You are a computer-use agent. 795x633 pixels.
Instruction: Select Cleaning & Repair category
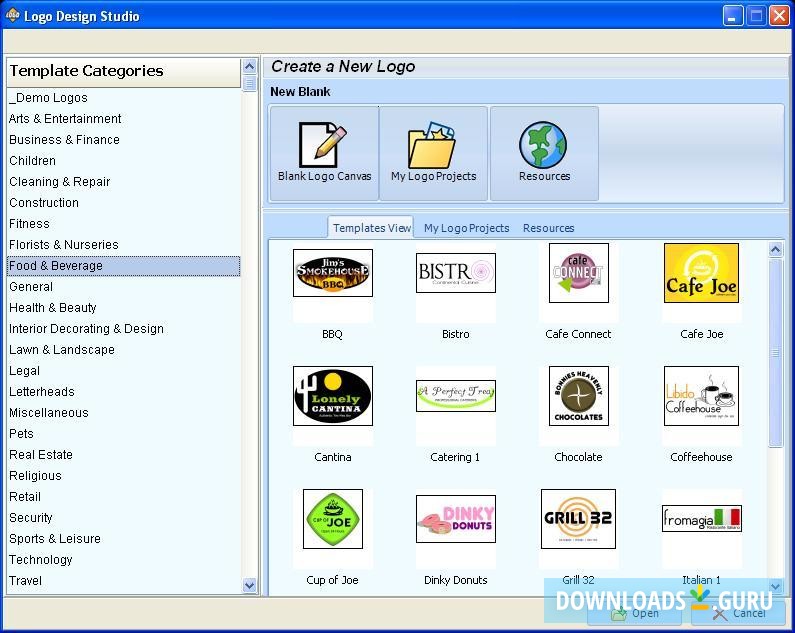tap(123, 182)
